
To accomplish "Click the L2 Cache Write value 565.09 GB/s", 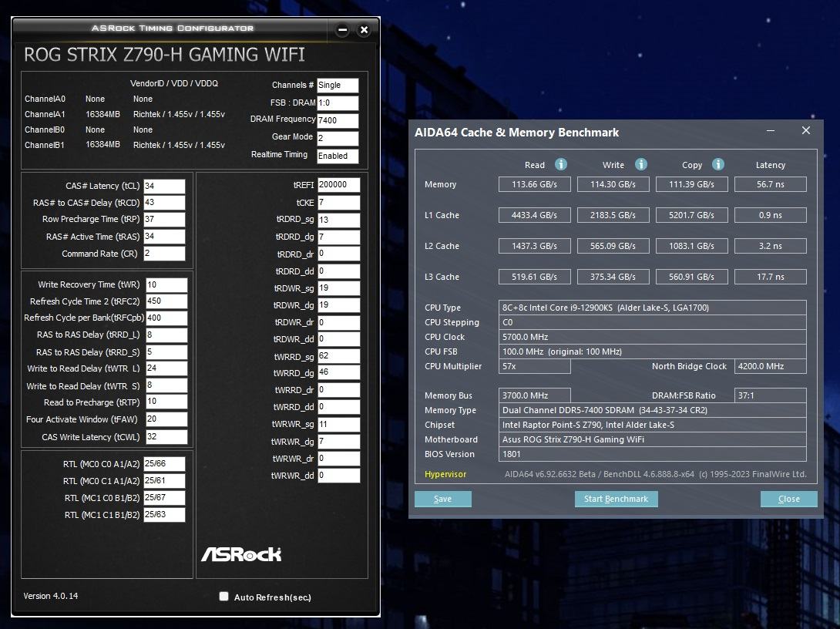I will tap(613, 246).
